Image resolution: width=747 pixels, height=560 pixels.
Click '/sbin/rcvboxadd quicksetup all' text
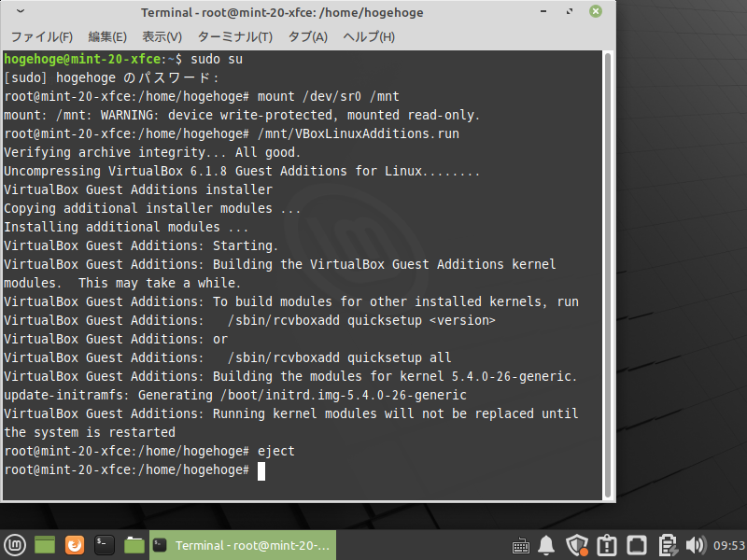[339, 357]
